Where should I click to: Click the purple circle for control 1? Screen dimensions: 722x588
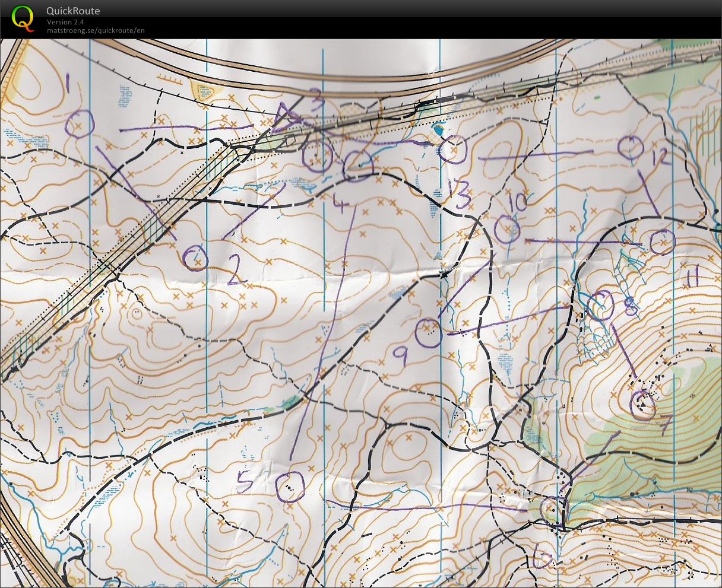[80, 124]
